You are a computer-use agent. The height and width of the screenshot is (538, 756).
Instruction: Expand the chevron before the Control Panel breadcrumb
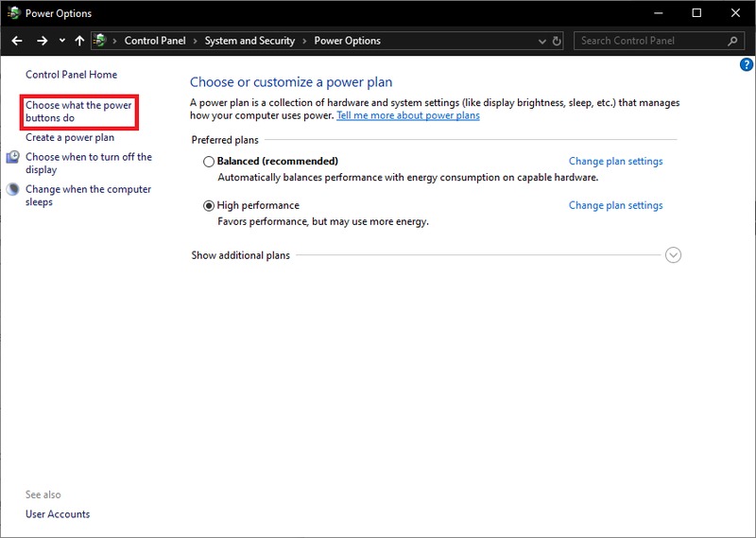pos(114,42)
